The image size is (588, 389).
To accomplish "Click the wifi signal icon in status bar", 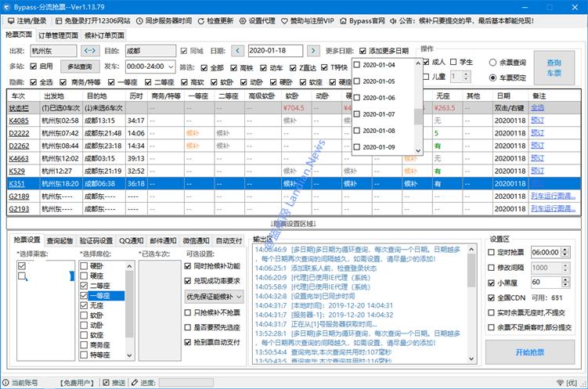I will [560, 382].
